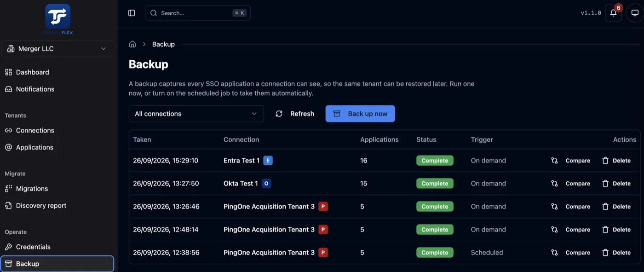Delete the 13:26:46 PingOne backup

coord(616,207)
